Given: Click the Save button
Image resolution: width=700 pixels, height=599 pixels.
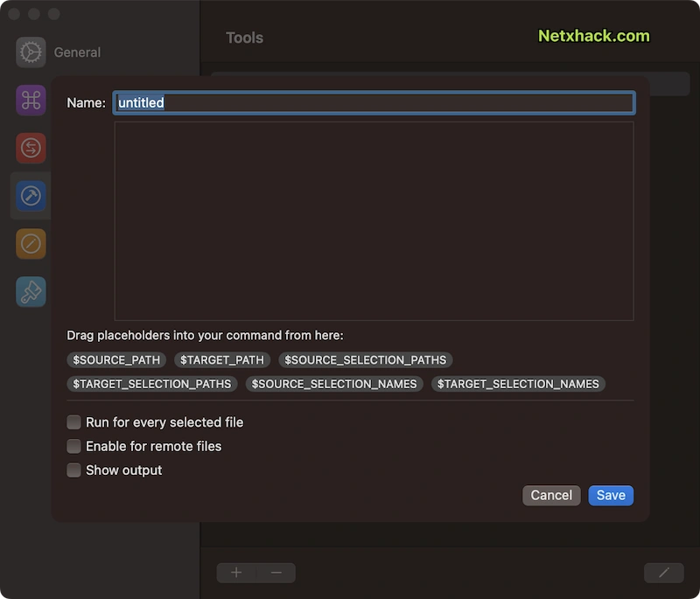Looking at the screenshot, I should click(611, 496).
